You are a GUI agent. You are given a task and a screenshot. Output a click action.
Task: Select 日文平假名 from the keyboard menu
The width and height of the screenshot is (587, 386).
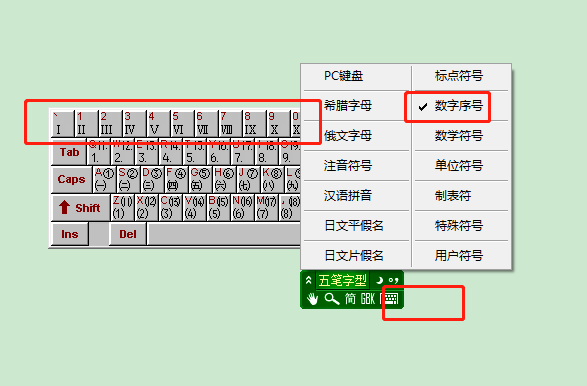(x=356, y=225)
